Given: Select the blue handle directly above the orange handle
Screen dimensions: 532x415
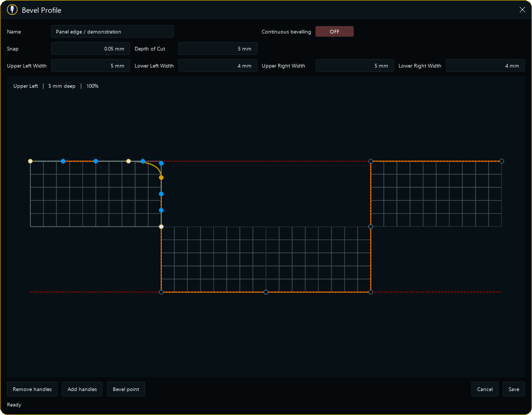Looking at the screenshot, I should (x=161, y=163).
